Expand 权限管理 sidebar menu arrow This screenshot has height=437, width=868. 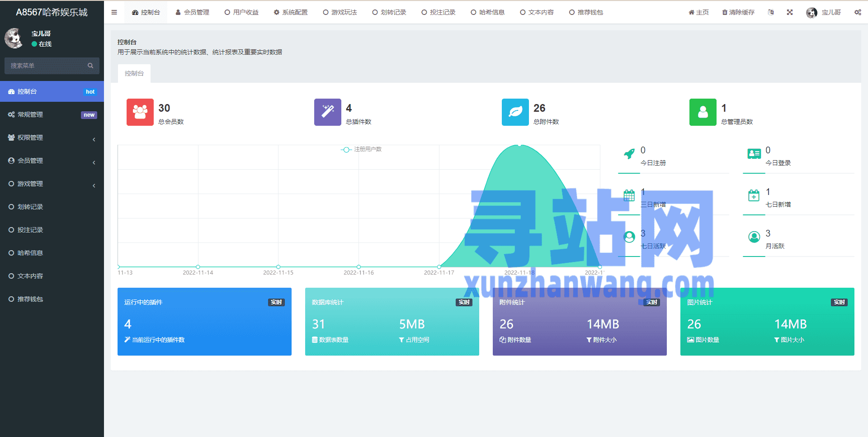click(x=94, y=139)
